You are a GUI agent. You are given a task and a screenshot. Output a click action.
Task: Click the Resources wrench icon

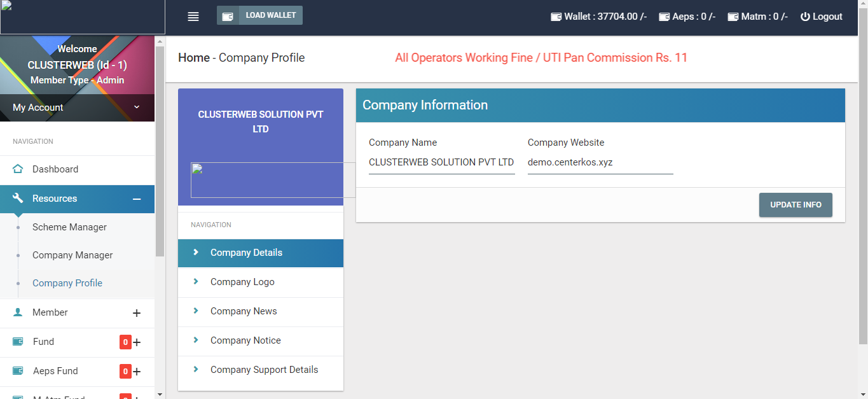[x=18, y=199]
